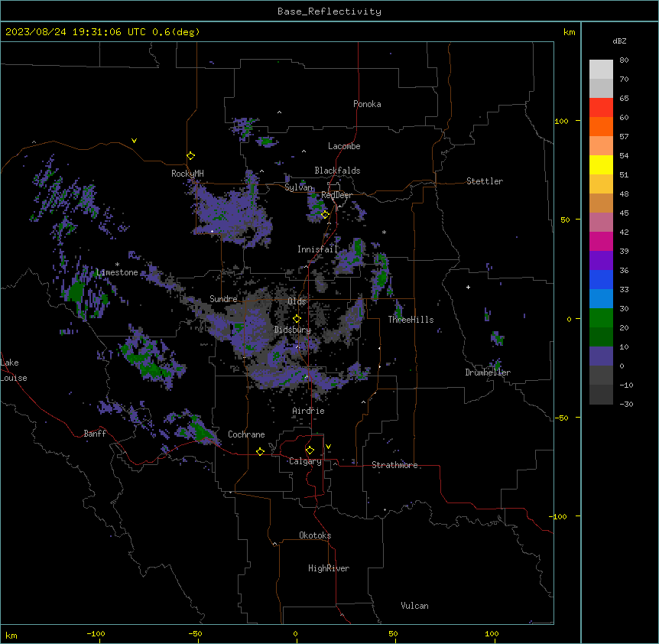Click the Banff town label

[x=95, y=434]
